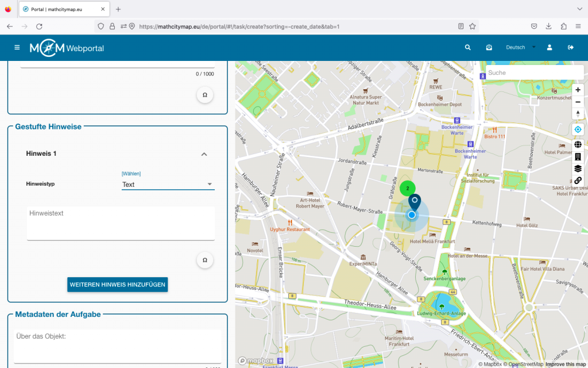This screenshot has height=368, width=588.
Task: Click the chain link map control
Action: pyautogui.click(x=578, y=181)
